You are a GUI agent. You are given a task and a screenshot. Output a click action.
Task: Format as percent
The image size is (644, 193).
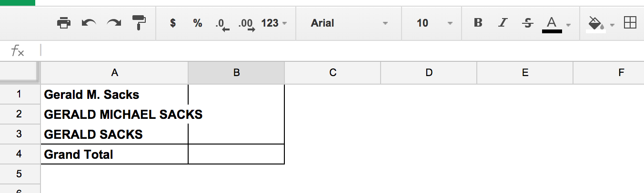[198, 23]
